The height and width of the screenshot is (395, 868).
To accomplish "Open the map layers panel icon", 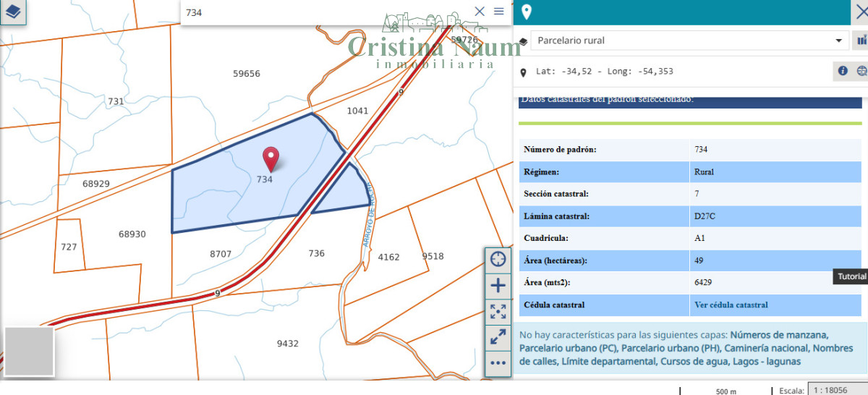I will (12, 12).
